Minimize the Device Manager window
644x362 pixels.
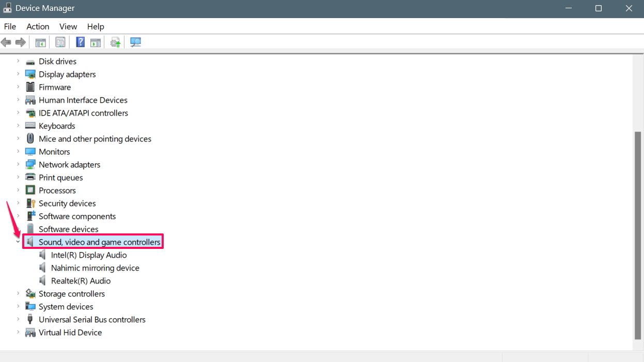tap(568, 8)
